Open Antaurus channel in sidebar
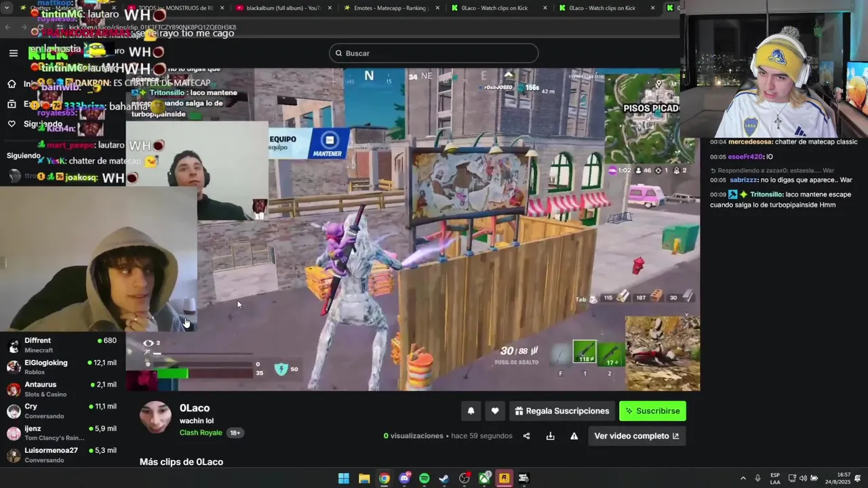This screenshot has width=868, height=488. tap(63, 389)
